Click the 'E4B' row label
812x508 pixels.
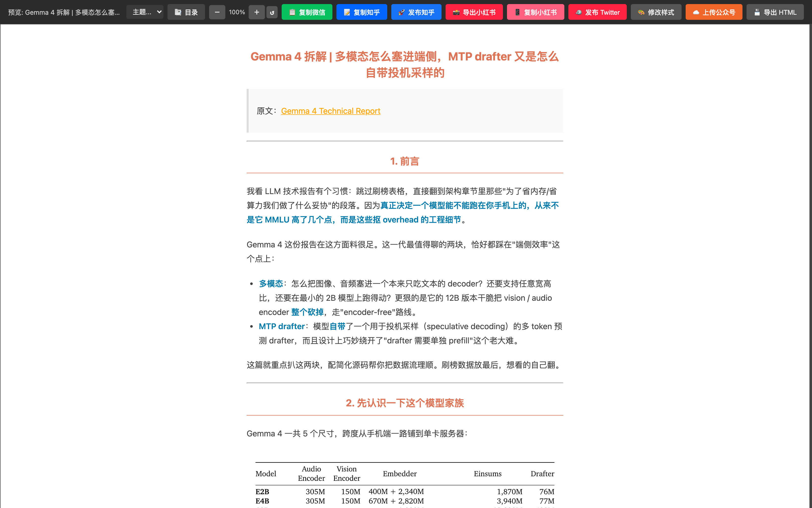click(262, 501)
